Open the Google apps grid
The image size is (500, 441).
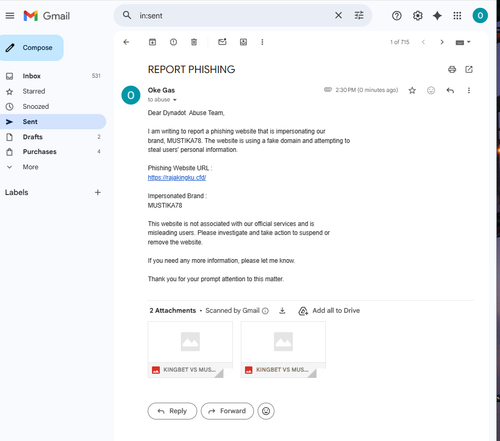pyautogui.click(x=457, y=16)
